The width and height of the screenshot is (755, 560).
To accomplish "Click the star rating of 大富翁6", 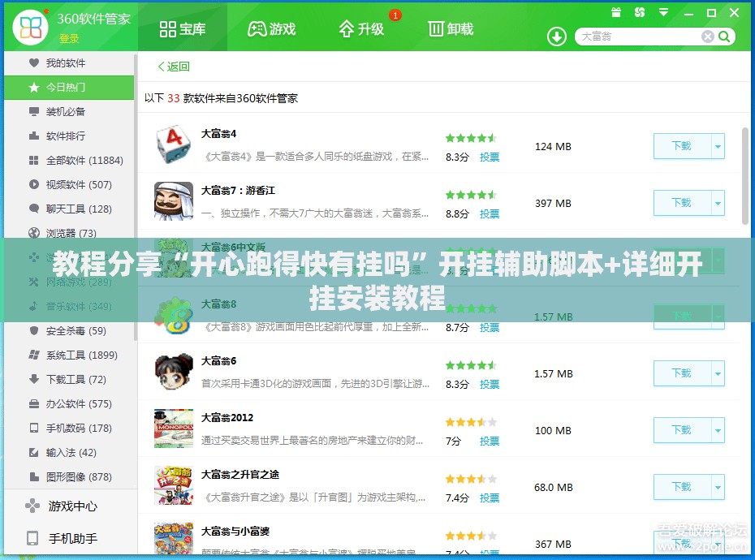I will [x=471, y=365].
